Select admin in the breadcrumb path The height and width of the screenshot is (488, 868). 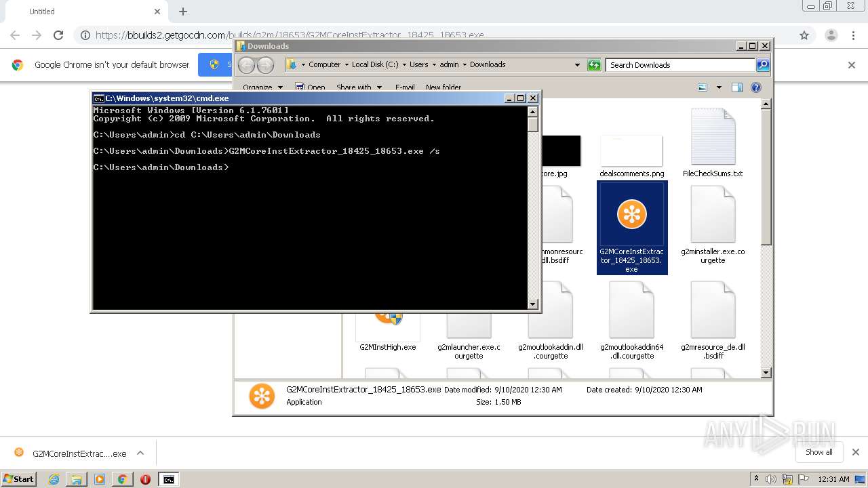449,64
